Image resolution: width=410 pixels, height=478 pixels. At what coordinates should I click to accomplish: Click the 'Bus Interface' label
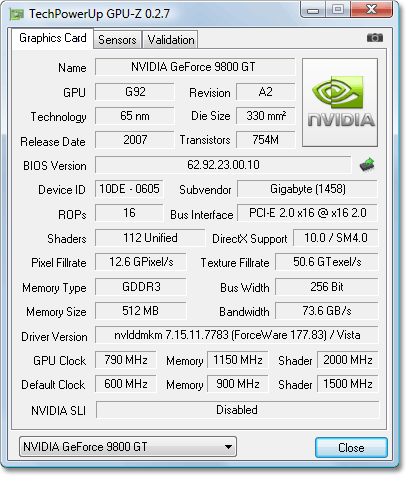tap(202, 215)
